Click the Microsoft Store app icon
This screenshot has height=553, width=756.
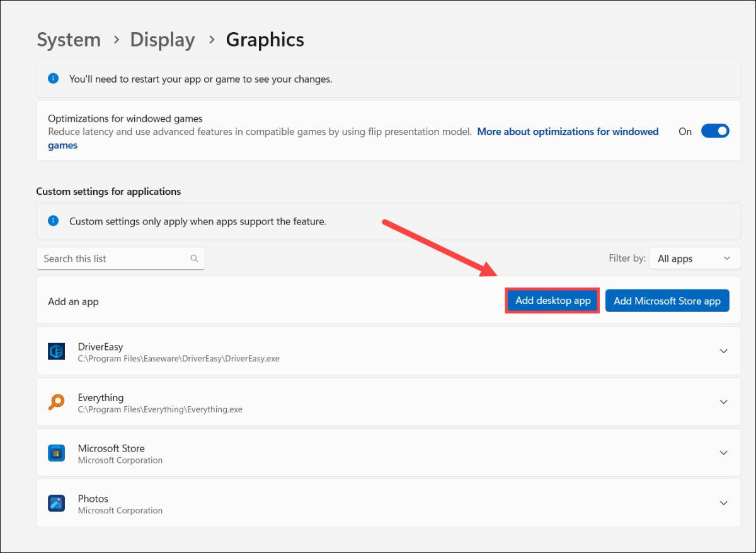point(57,453)
